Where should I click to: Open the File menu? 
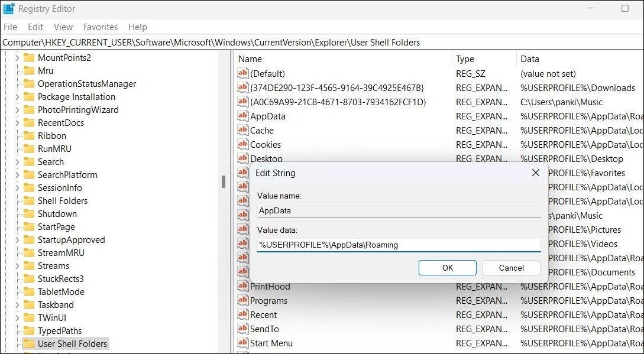tap(10, 27)
